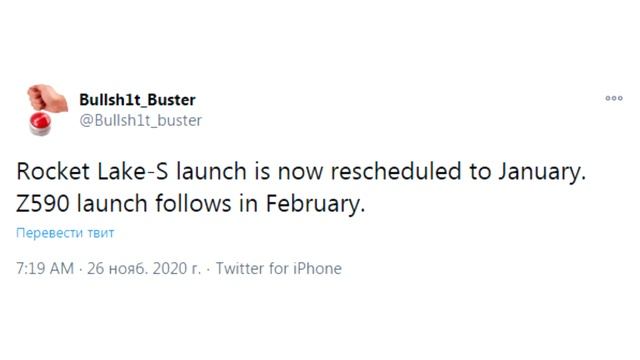The width and height of the screenshot is (640, 360).
Task: Open the 7:19 AM timestamp link
Action: pyautogui.click(x=45, y=268)
